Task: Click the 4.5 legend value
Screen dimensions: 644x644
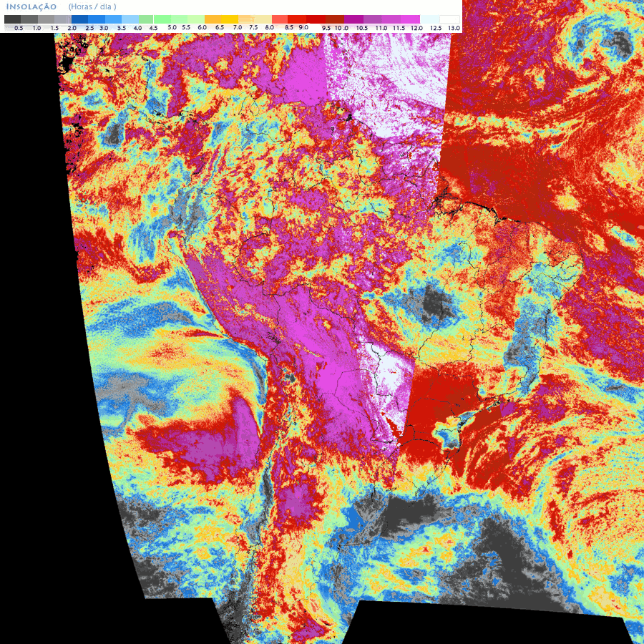Action: 154,28
